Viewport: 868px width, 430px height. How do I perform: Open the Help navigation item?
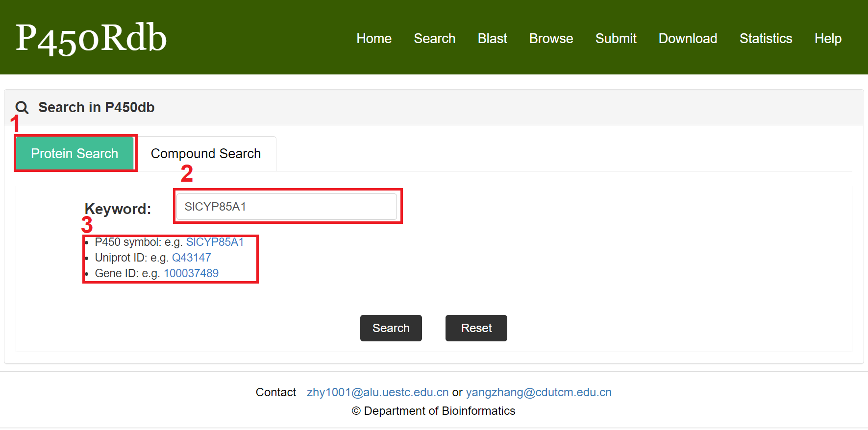828,38
